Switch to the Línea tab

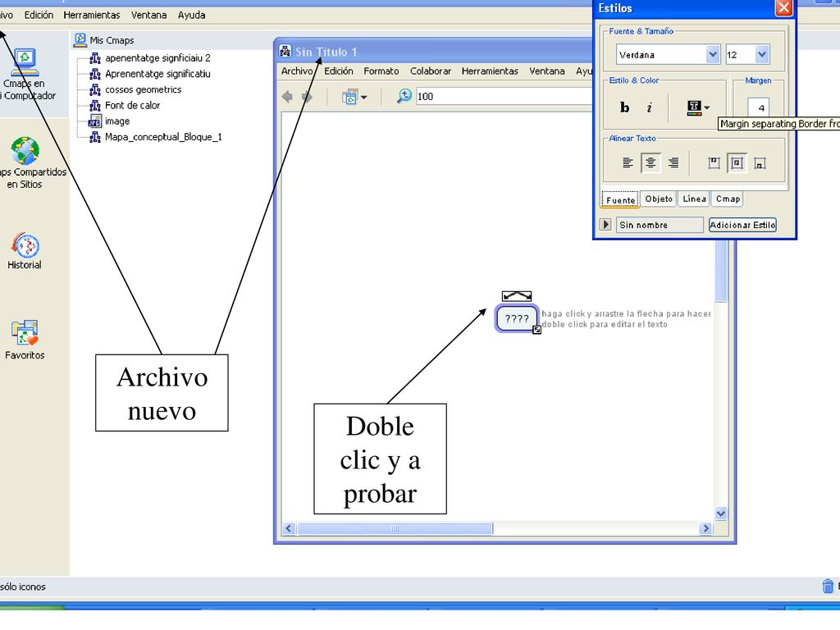pos(694,199)
